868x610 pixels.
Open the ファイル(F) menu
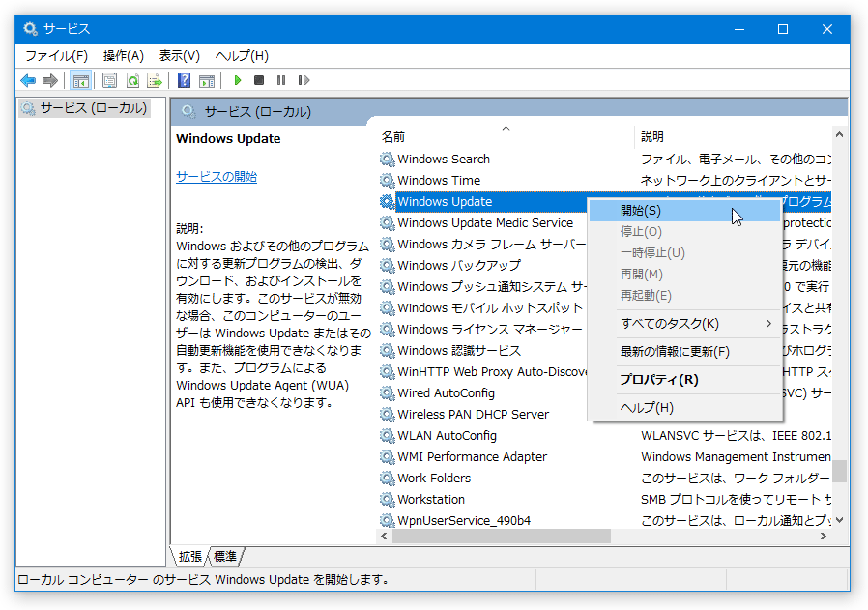pyautogui.click(x=56, y=56)
